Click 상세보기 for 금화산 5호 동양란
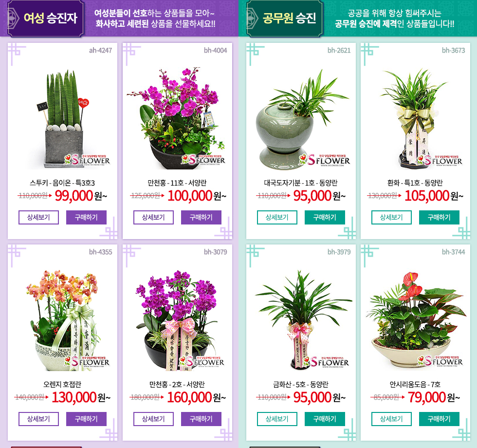Viewport: 477px width, 448px height. click(x=277, y=419)
